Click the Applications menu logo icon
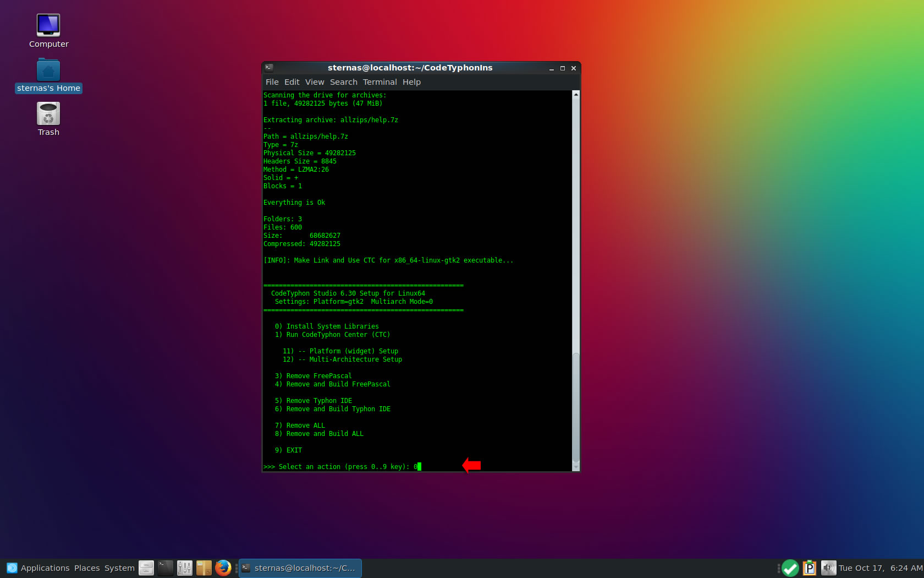924x578 pixels. tap(12, 568)
